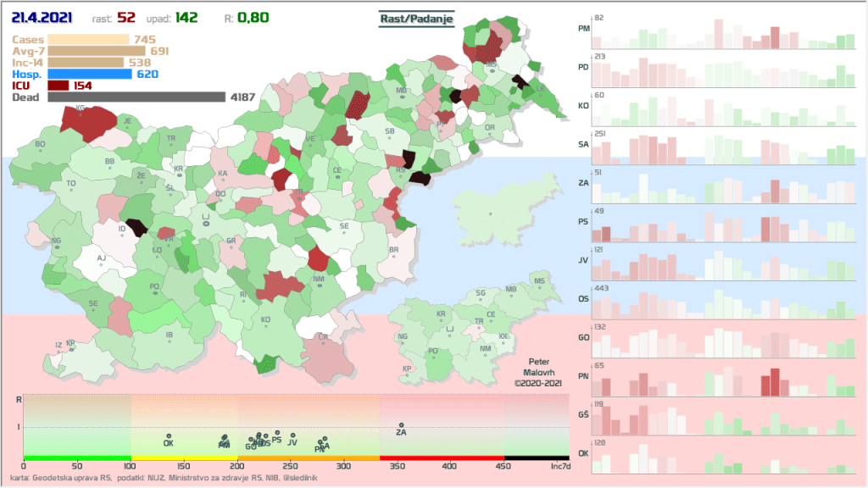Click the Rast/Padanje map mode label

coord(415,19)
